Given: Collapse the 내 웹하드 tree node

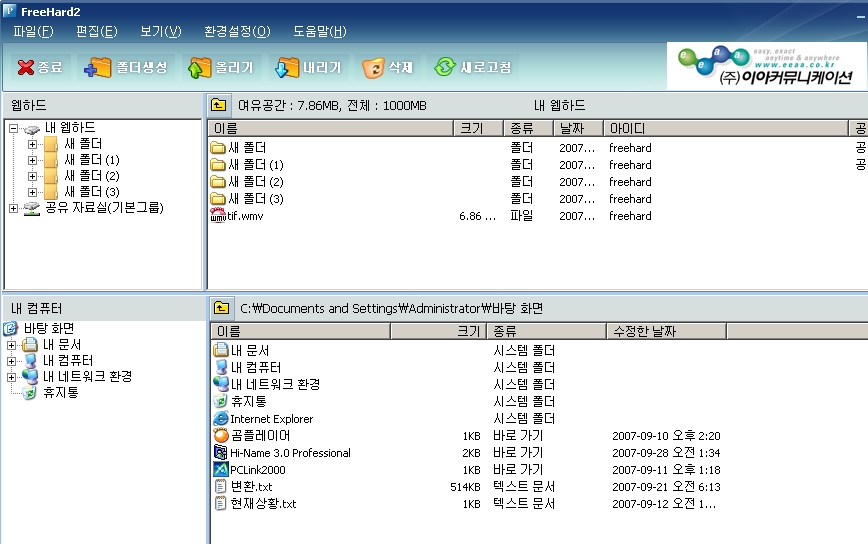Looking at the screenshot, I should tap(13, 128).
